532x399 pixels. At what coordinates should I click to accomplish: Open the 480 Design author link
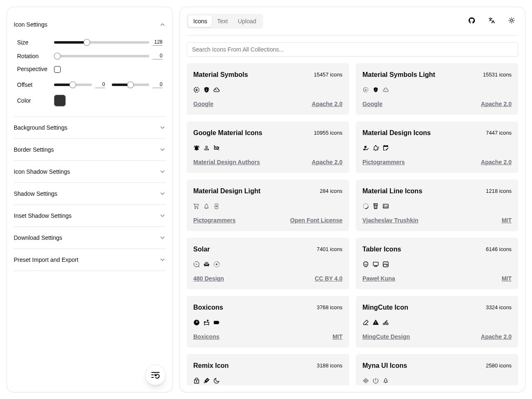(x=209, y=278)
